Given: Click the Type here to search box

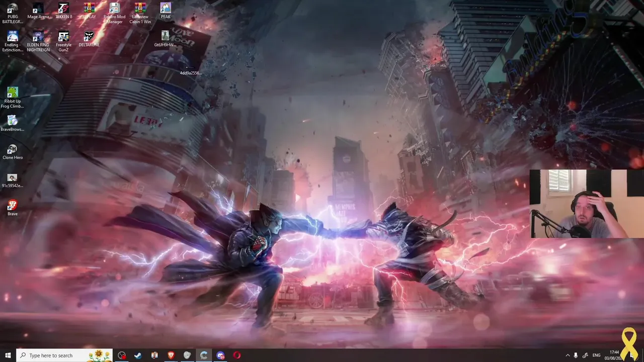Looking at the screenshot, I should click(x=64, y=355).
